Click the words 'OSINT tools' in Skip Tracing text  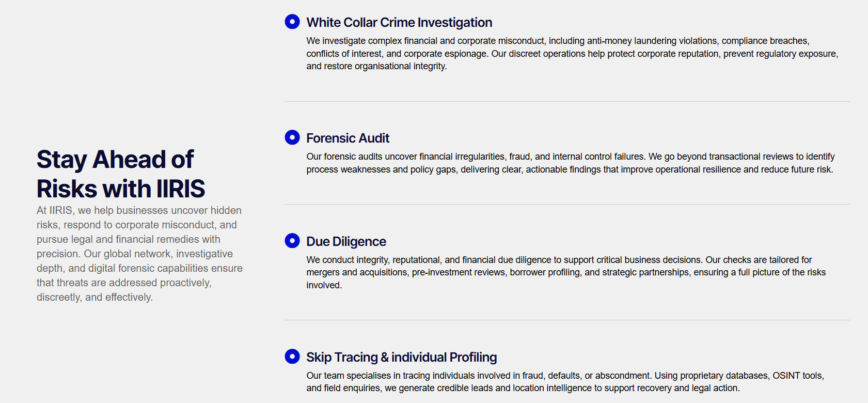(x=798, y=376)
